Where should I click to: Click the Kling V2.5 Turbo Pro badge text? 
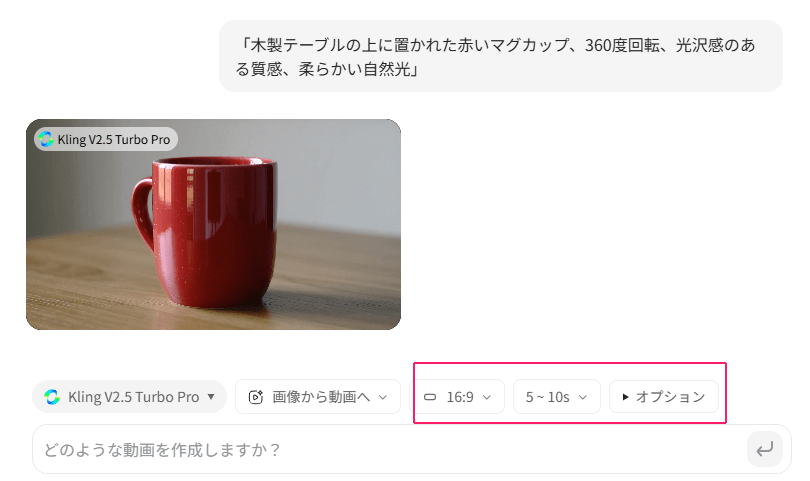(114, 139)
